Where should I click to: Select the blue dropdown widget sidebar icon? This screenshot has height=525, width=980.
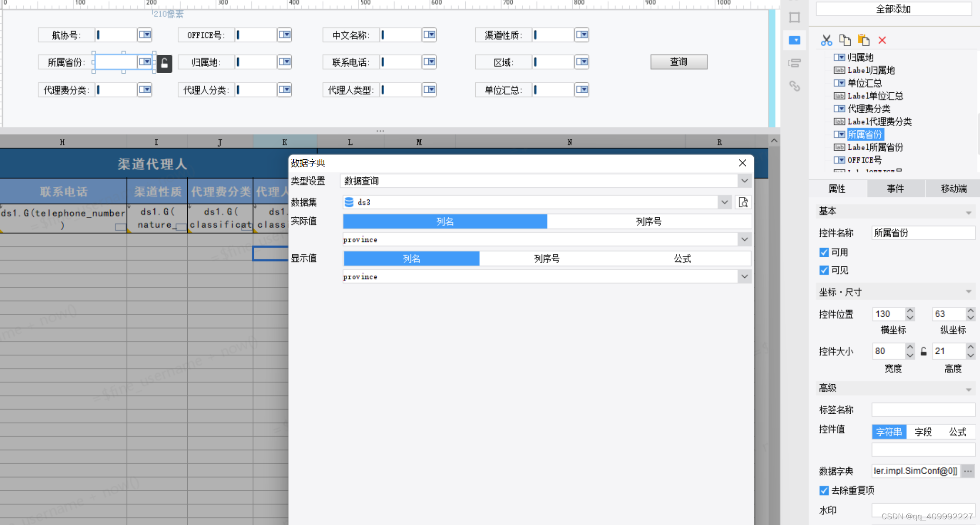(795, 40)
